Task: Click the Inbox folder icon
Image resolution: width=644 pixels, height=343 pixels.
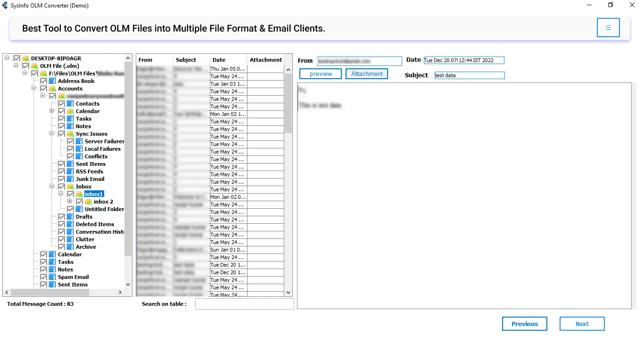Action: 70,187
